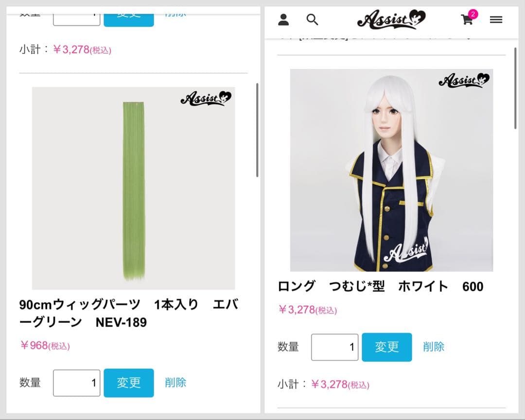This screenshot has height=420, width=525.
Task: Open the shopping cart icon
Action: point(467,20)
